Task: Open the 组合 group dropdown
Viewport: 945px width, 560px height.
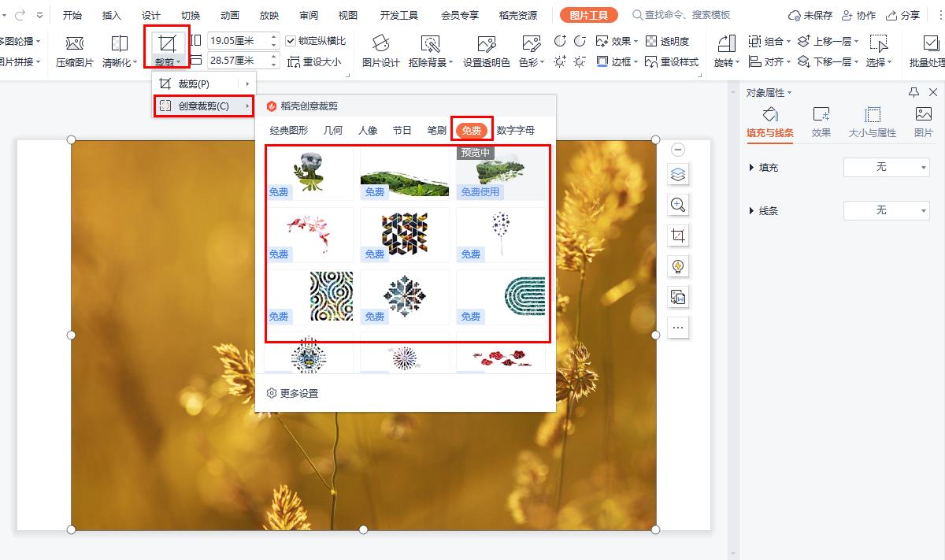Action: pos(770,41)
